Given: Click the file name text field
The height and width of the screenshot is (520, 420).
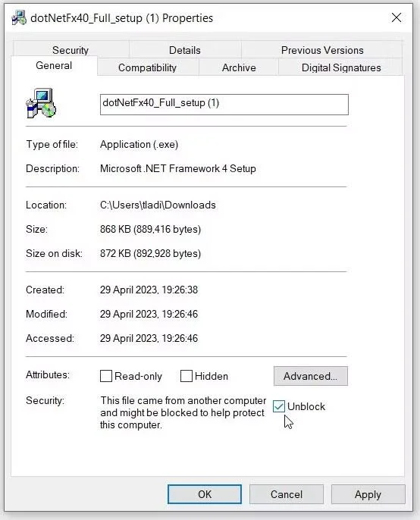Looking at the screenshot, I should pyautogui.click(x=224, y=105).
